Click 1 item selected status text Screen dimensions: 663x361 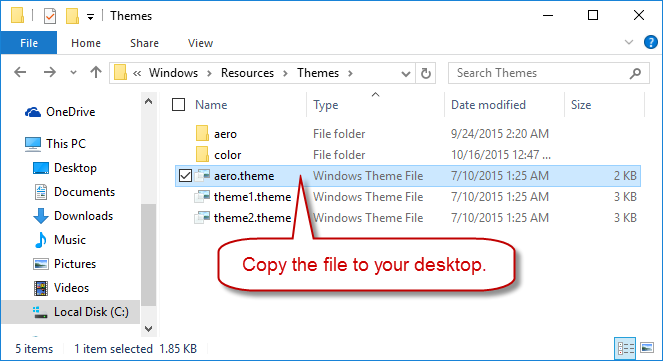tap(113, 349)
